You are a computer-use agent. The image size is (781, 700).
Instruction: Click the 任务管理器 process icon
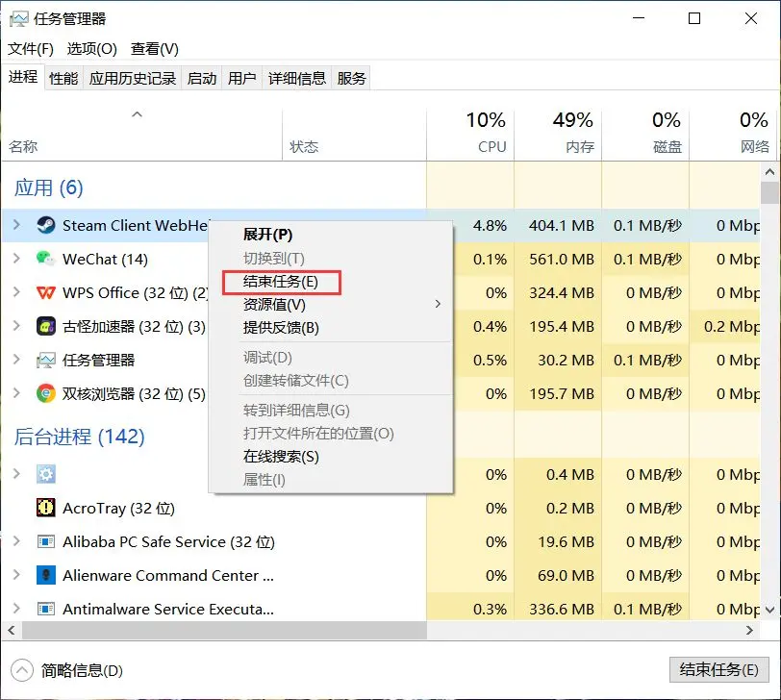tap(45, 361)
